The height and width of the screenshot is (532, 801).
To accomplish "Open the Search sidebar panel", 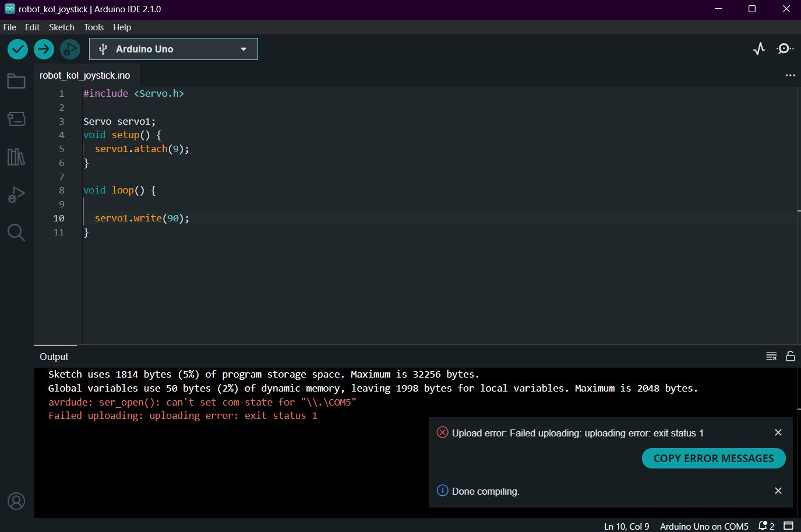I will coord(16,232).
